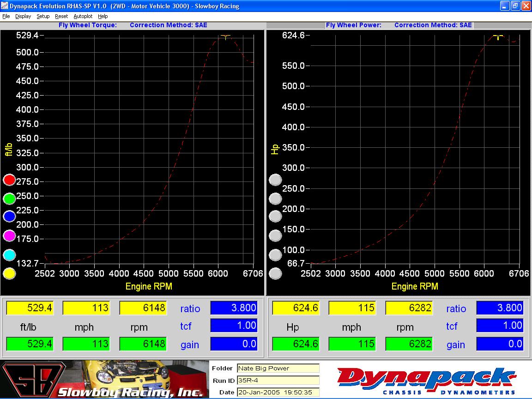This screenshot has height=399, width=532.
Task: Click the Fly Wheel Power heading
Action: click(354, 25)
